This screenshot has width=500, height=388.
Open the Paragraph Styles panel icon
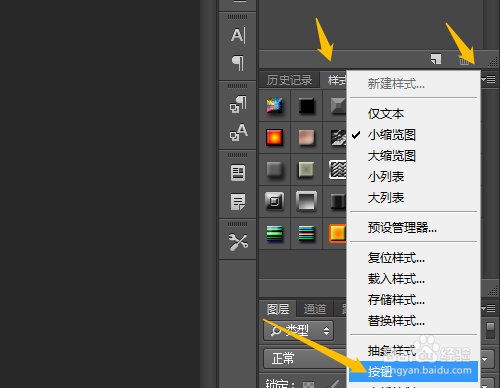coord(238,104)
